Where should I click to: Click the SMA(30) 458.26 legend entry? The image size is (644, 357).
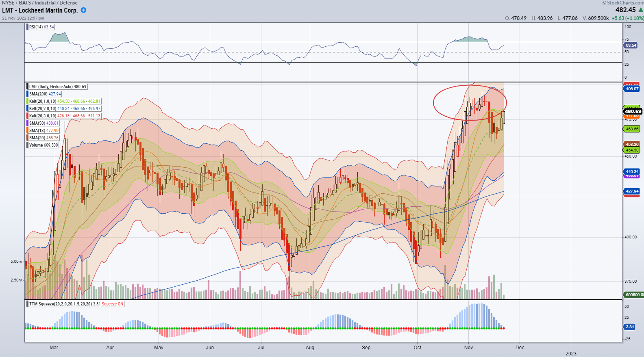coord(44,138)
